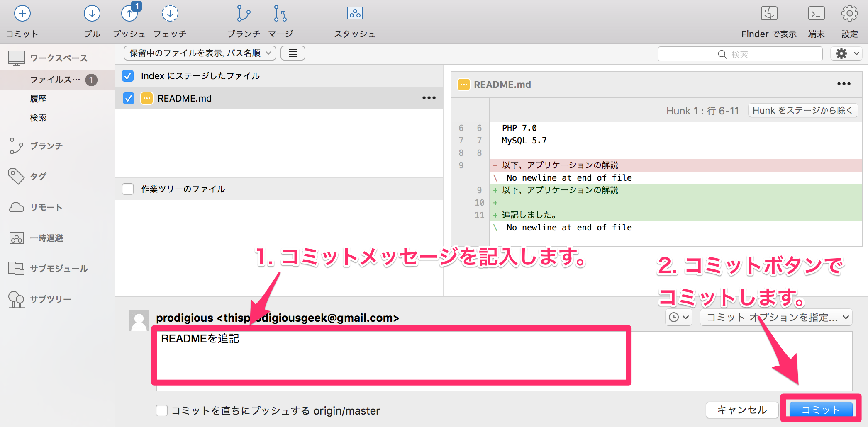Click the list view mode button
Screen dimensions: 868x427
click(x=293, y=53)
